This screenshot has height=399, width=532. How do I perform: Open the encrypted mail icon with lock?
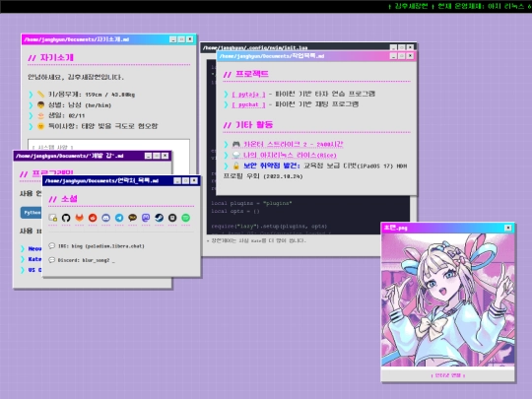[52, 218]
